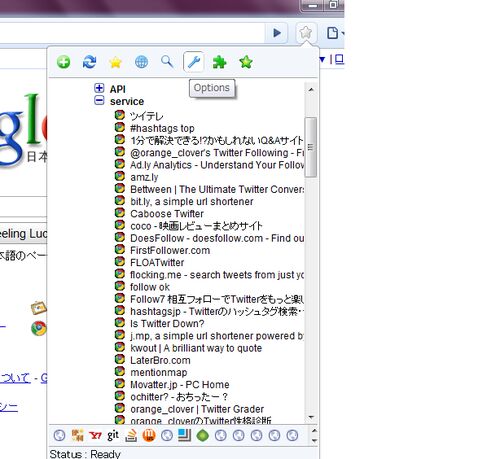Click the bookmark list scrollbar thumb

click(x=311, y=147)
